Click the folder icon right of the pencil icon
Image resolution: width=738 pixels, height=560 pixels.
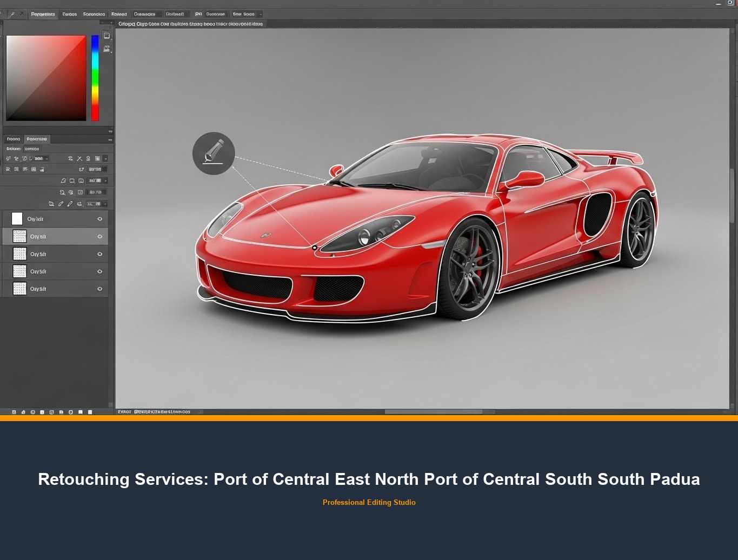click(x=79, y=204)
